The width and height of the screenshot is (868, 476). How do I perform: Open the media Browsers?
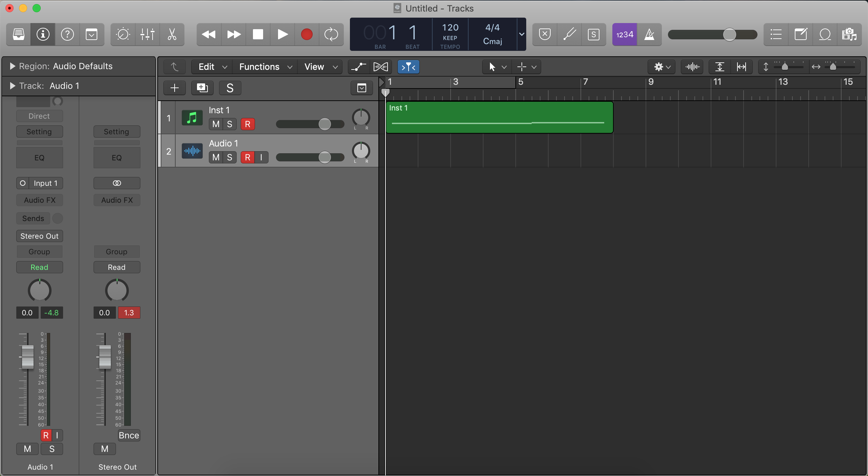849,34
